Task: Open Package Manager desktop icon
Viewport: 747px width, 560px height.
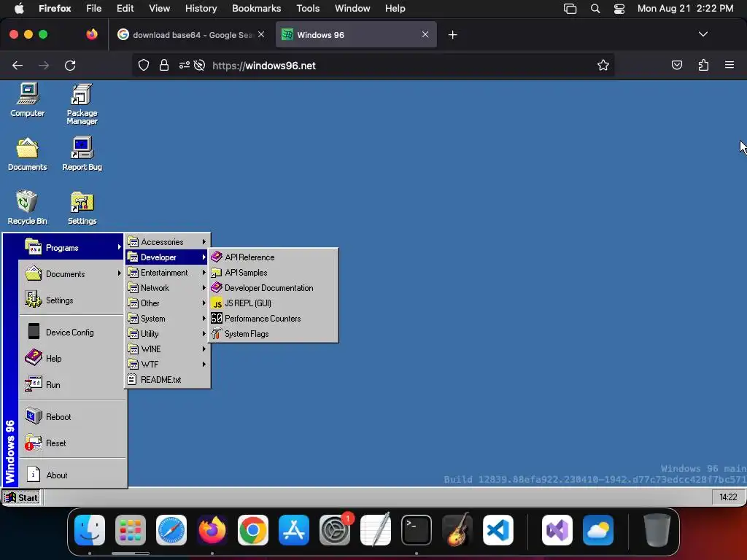Action: [82, 104]
